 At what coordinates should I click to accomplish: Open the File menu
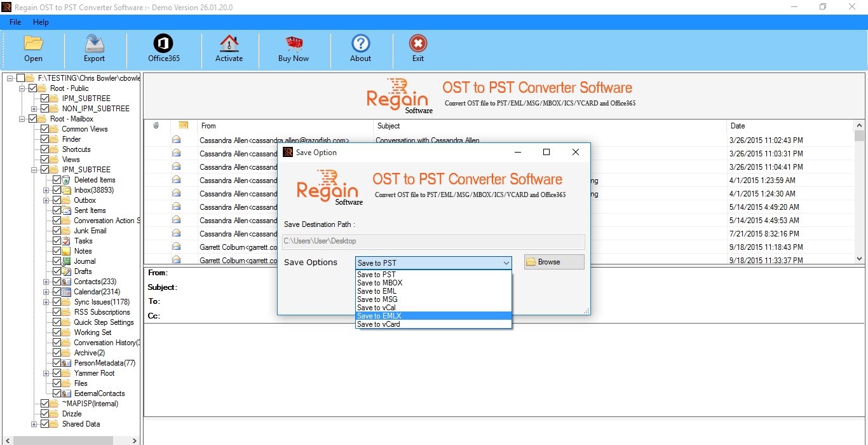click(15, 22)
